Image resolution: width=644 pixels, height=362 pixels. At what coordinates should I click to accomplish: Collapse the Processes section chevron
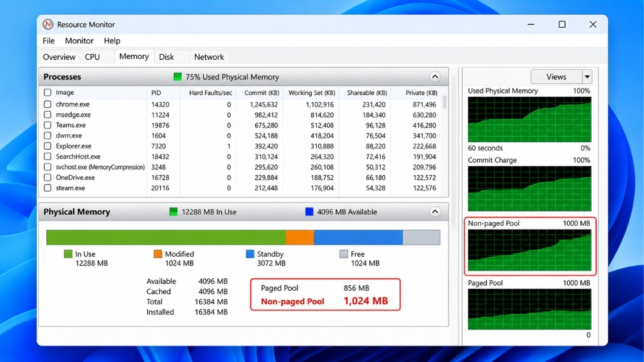pyautogui.click(x=435, y=77)
